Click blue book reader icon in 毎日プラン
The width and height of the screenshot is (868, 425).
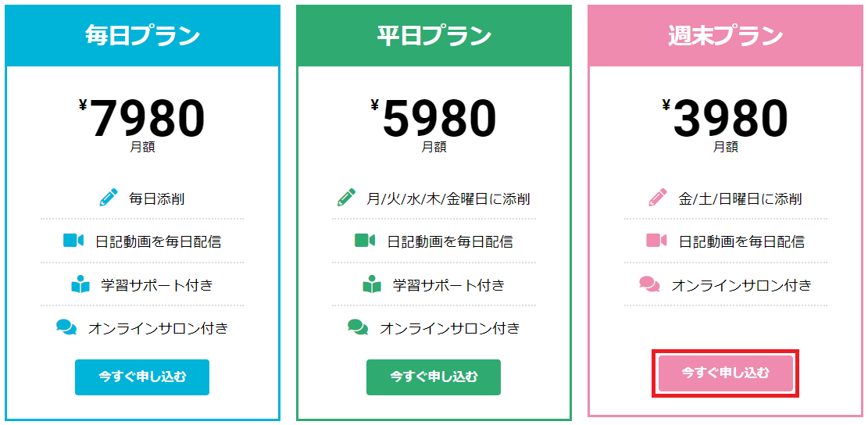click(80, 284)
